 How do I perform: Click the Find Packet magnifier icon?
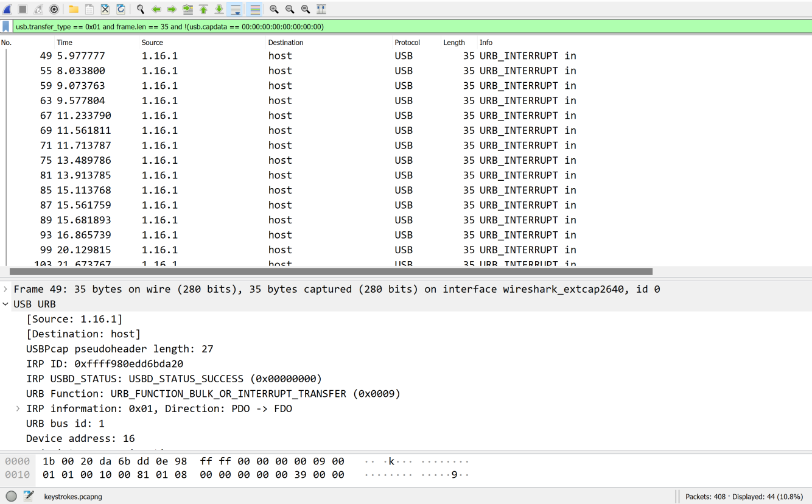coord(141,9)
